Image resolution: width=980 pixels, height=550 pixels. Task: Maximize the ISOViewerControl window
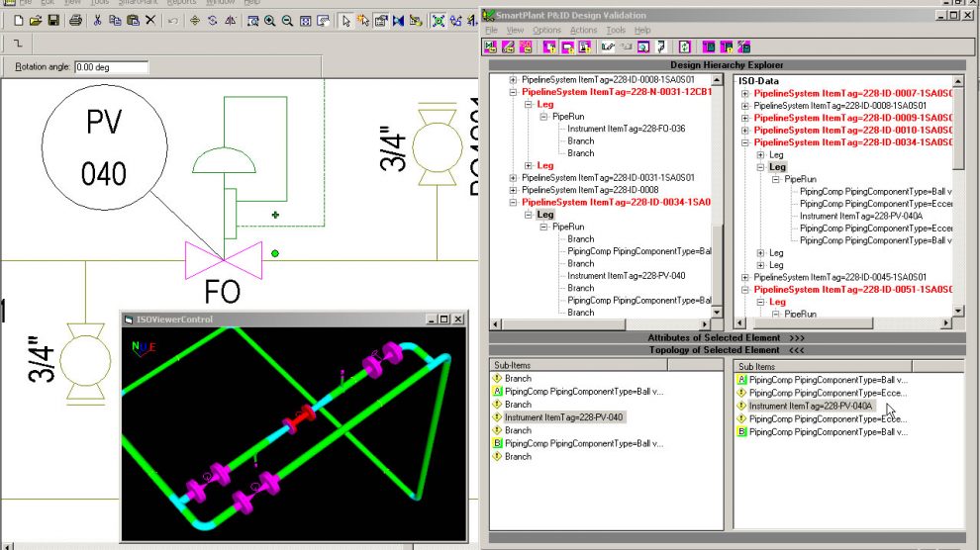coord(443,319)
